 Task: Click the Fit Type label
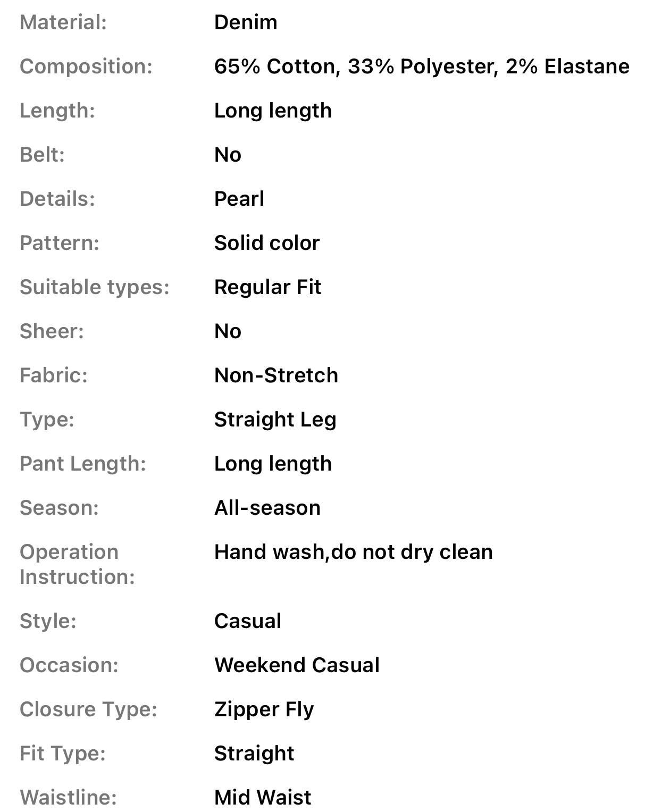click(62, 754)
